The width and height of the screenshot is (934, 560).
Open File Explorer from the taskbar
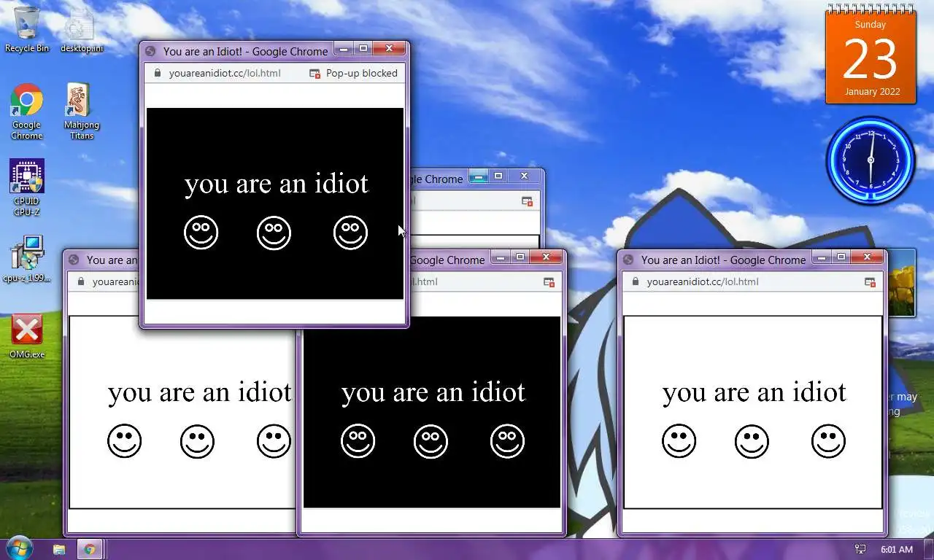pos(59,549)
